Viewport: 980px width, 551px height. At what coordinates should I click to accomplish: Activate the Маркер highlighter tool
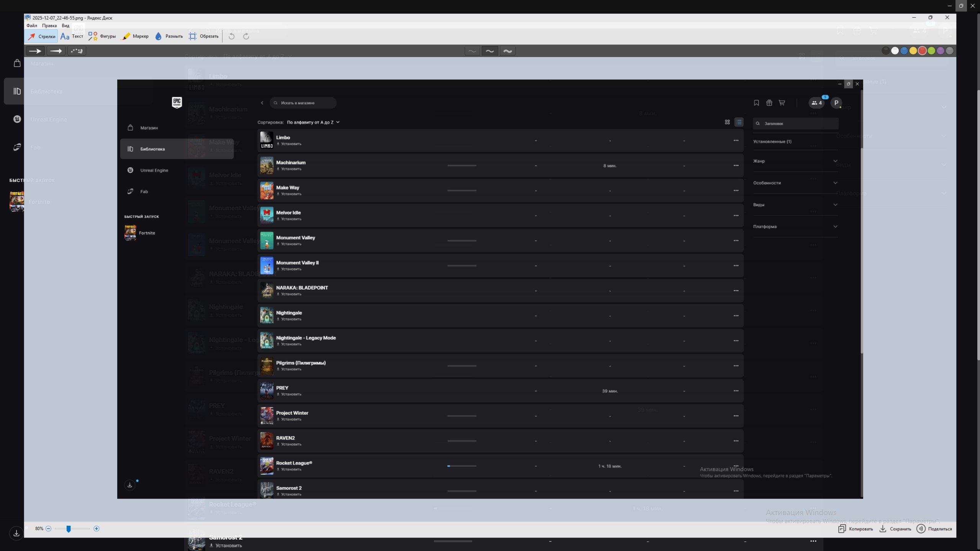(135, 36)
